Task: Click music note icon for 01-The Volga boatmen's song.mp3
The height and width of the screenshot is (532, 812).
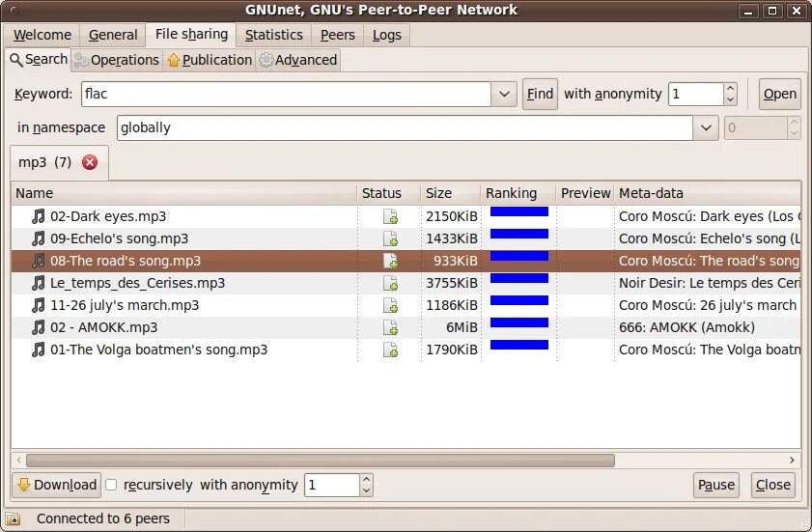Action: pos(38,350)
